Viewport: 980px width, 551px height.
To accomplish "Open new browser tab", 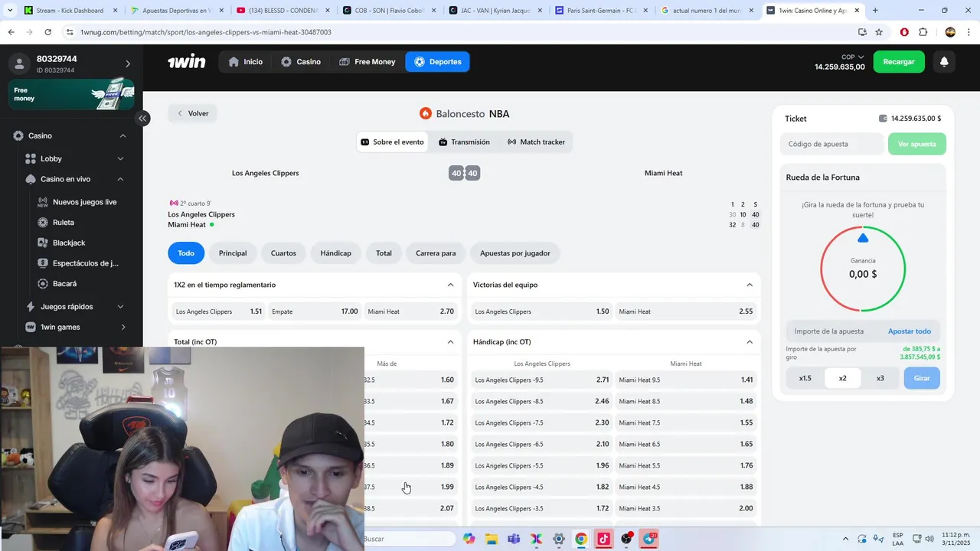I will (x=875, y=11).
